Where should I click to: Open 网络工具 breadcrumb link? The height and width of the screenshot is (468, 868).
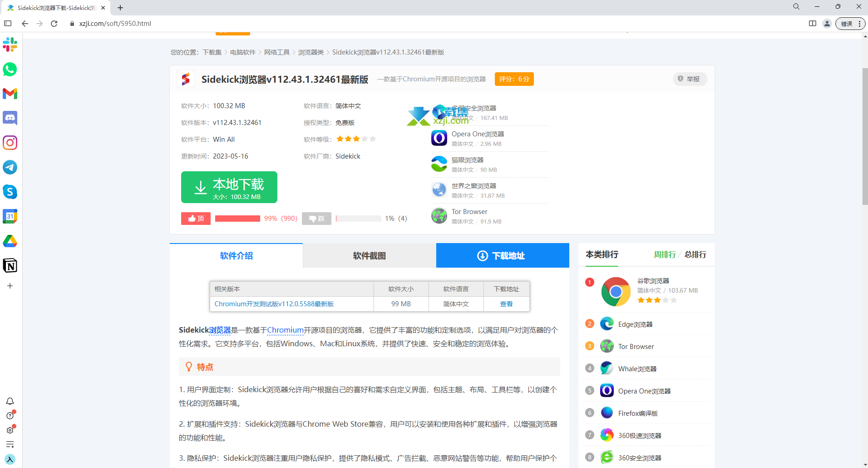(277, 52)
